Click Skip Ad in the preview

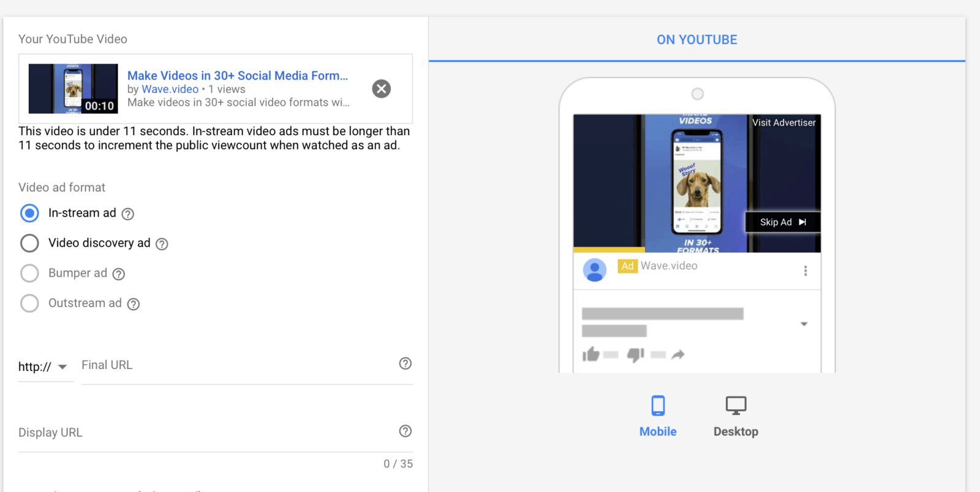point(783,222)
